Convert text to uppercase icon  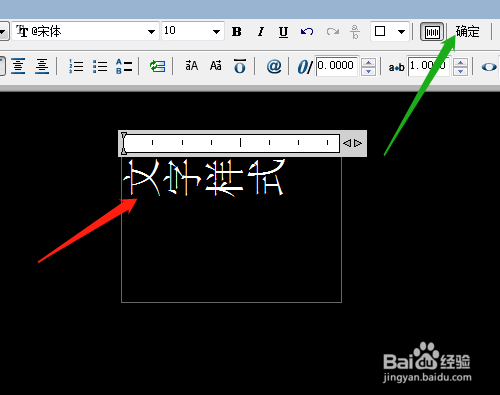point(192,66)
